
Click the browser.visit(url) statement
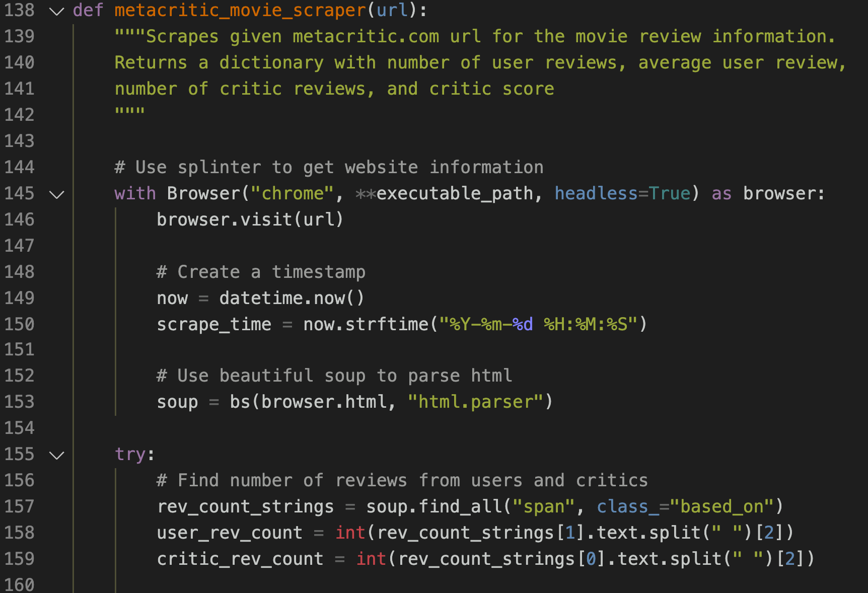coord(250,220)
